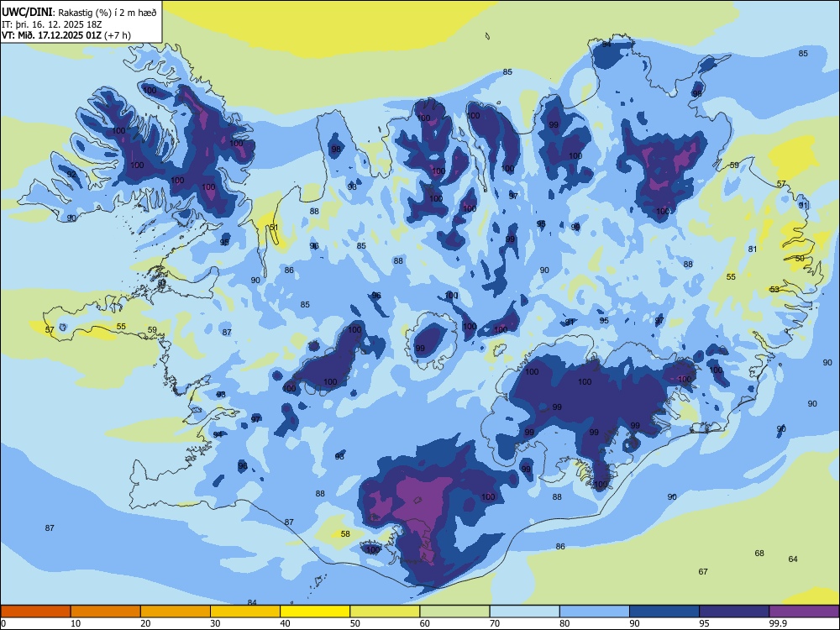Click the humidity value '64' on the map
The width and height of the screenshot is (840, 630).
[793, 559]
